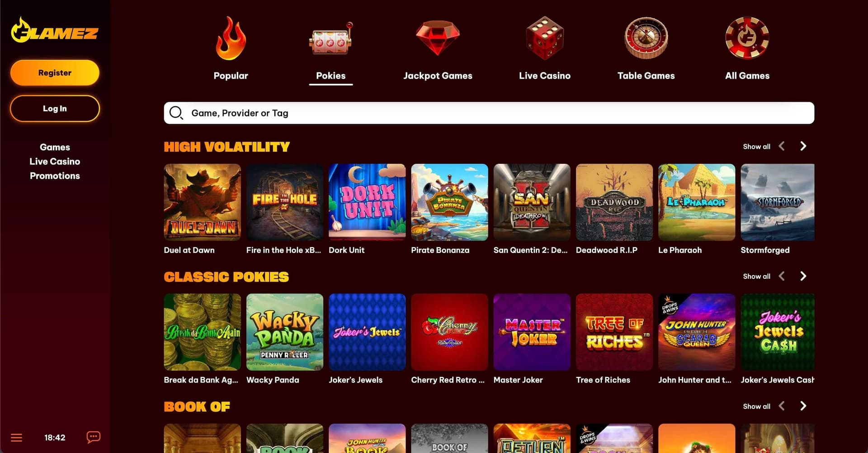
Task: Open Promotions in the sidebar menu
Action: click(x=55, y=176)
